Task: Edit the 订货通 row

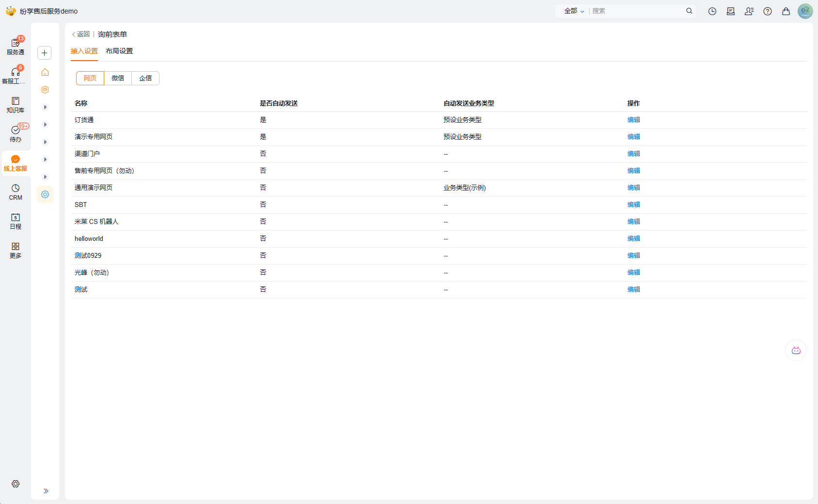Action: [634, 120]
